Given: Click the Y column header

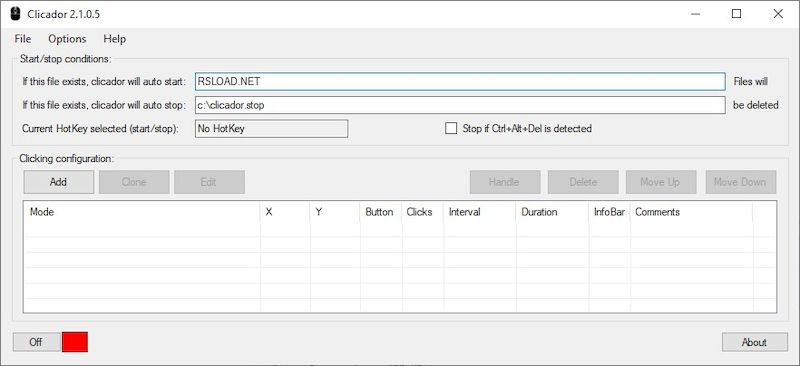Looking at the screenshot, I should [335, 212].
